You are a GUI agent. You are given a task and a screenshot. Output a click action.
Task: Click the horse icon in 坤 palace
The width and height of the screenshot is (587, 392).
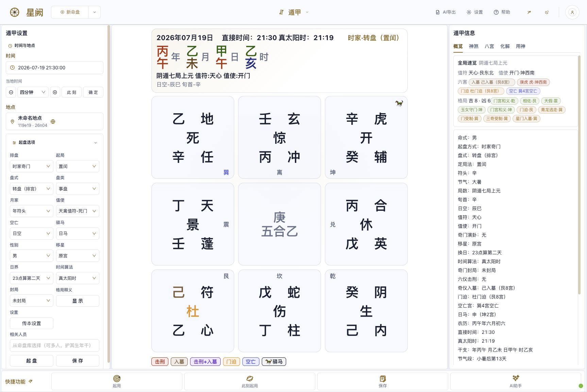click(399, 103)
